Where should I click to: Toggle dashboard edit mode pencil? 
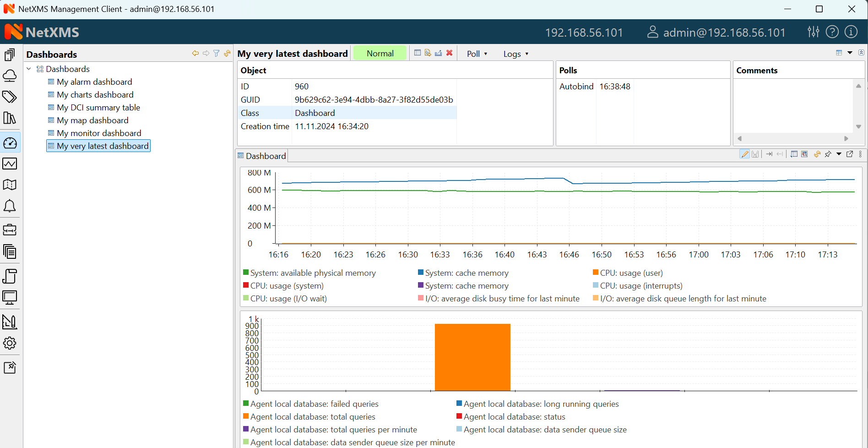pos(745,154)
